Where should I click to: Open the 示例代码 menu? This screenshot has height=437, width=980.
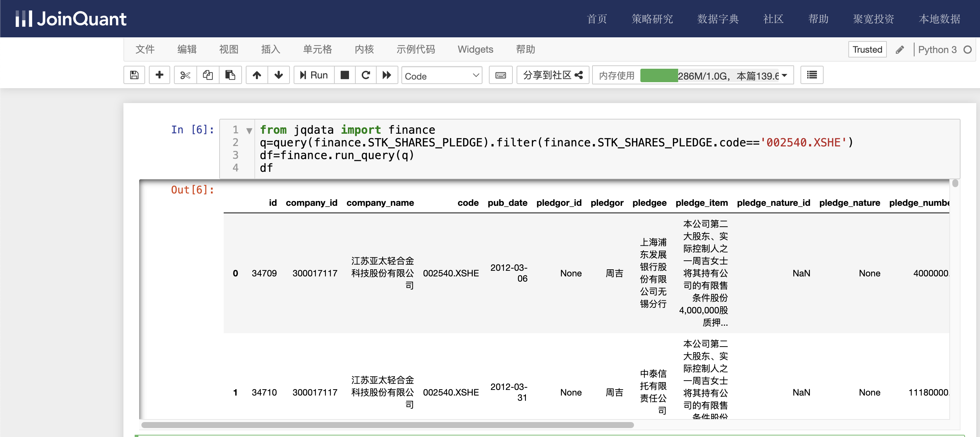point(416,49)
